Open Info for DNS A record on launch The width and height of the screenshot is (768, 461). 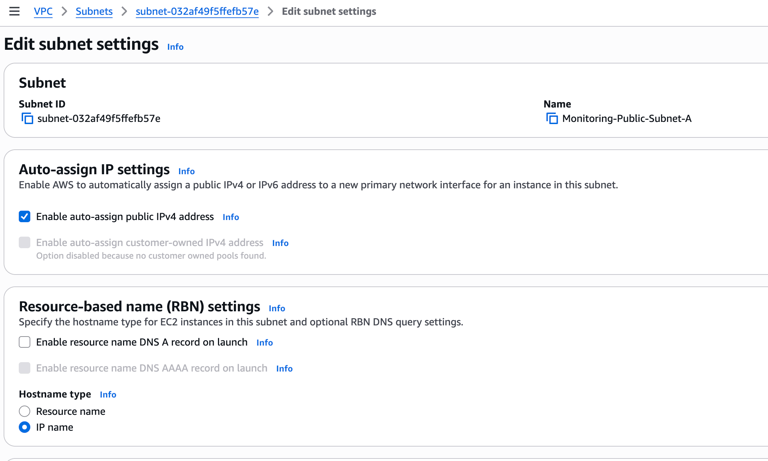[x=264, y=343]
